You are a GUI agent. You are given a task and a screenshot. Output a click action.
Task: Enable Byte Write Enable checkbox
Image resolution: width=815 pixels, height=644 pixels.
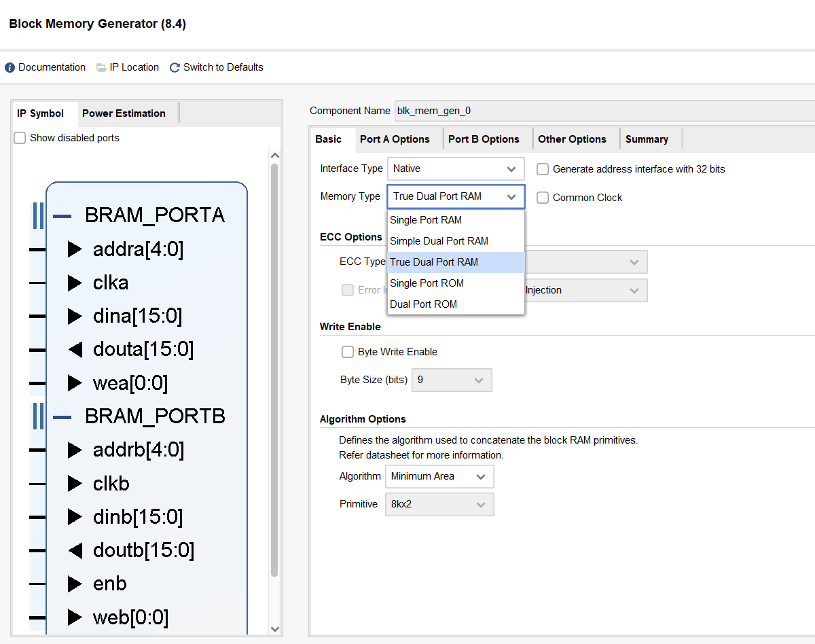tap(348, 352)
